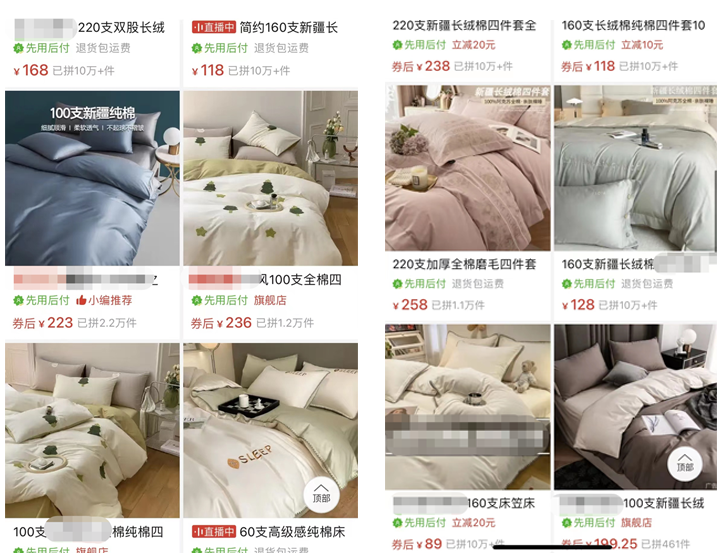
Task: Open the blue 100支新疆纯棉 bedding image
Action: pos(92,178)
